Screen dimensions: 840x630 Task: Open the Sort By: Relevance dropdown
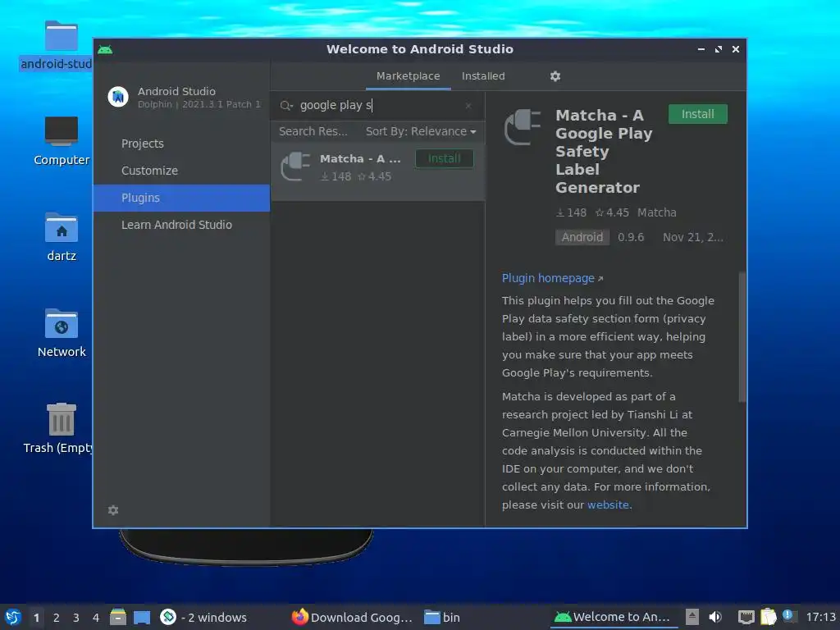pos(421,132)
